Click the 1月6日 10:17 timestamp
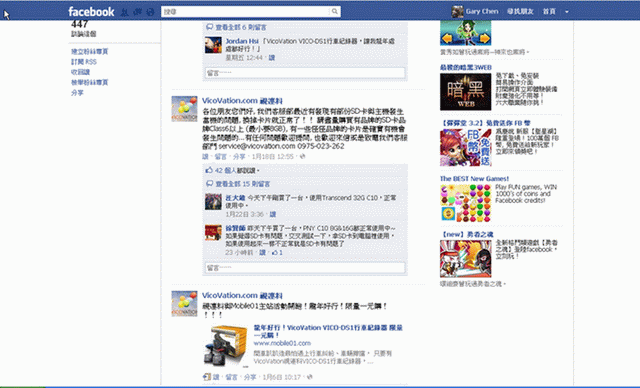The image size is (640, 388). tap(282, 377)
